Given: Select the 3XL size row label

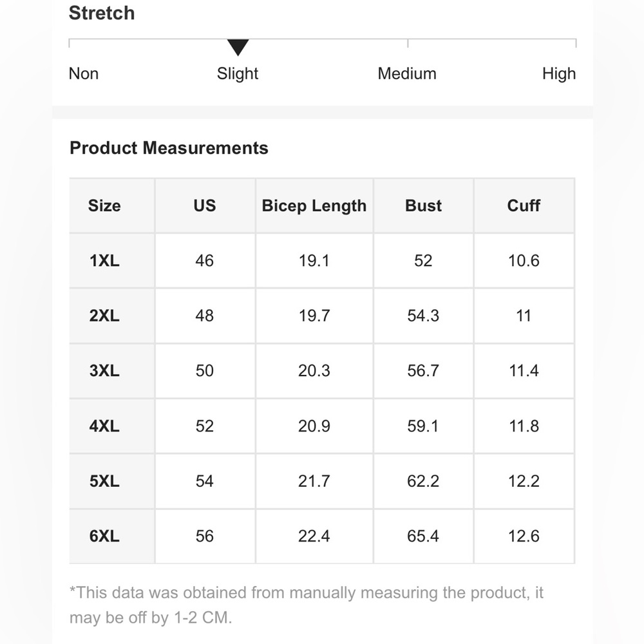Looking at the screenshot, I should tap(104, 371).
